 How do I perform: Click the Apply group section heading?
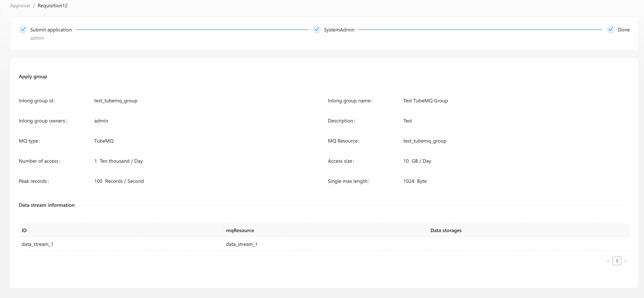(33, 77)
